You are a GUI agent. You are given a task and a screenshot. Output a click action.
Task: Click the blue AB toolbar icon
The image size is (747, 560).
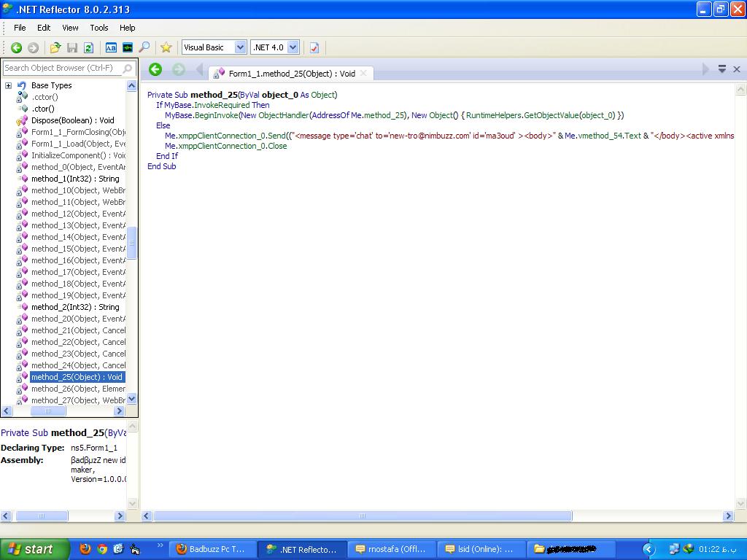(x=111, y=47)
